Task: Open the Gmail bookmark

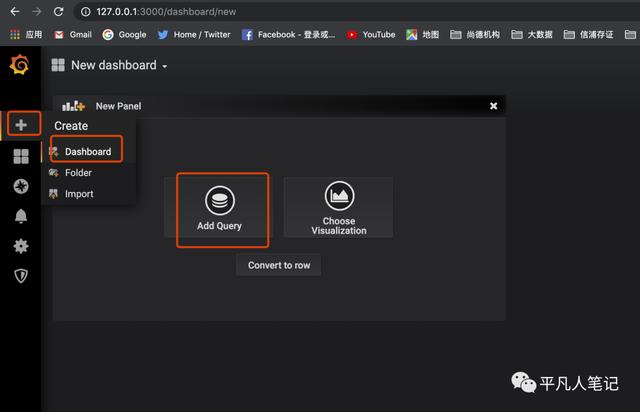Action: [x=73, y=35]
